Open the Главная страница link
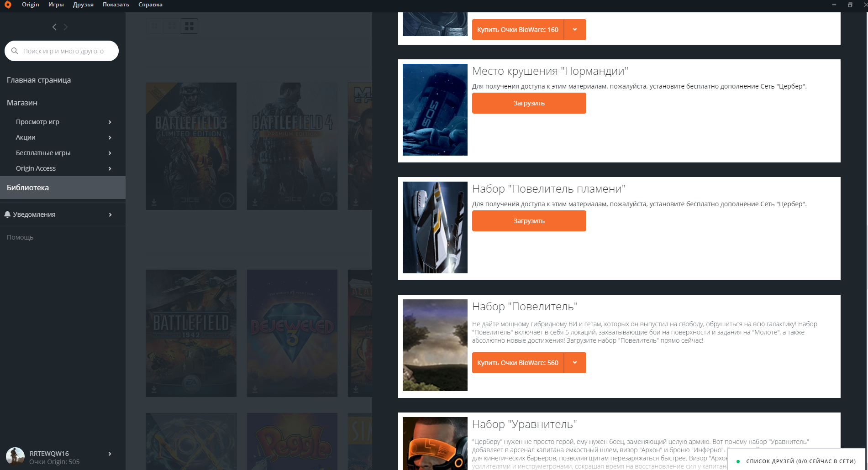Image resolution: width=868 pixels, height=470 pixels. 39,80
